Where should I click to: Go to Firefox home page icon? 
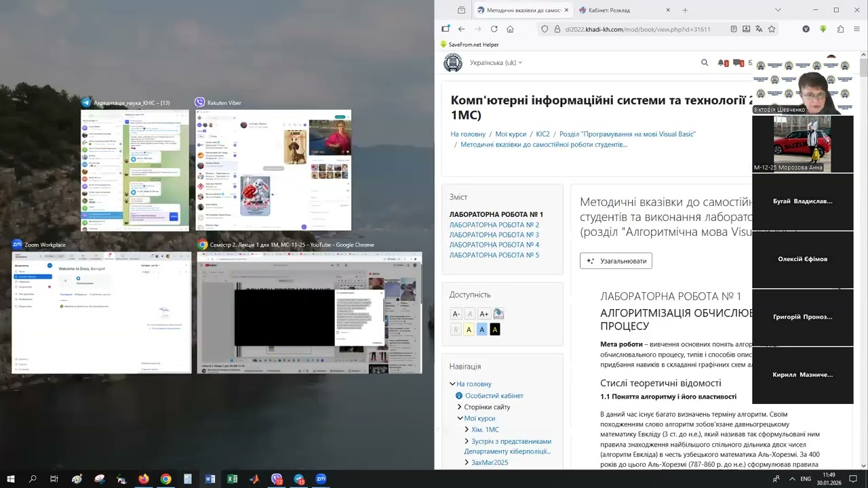click(510, 29)
